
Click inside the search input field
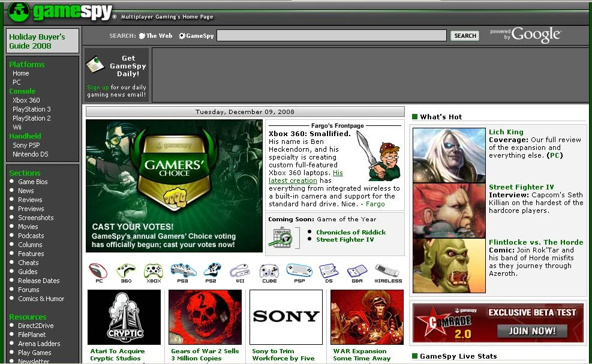coord(333,35)
